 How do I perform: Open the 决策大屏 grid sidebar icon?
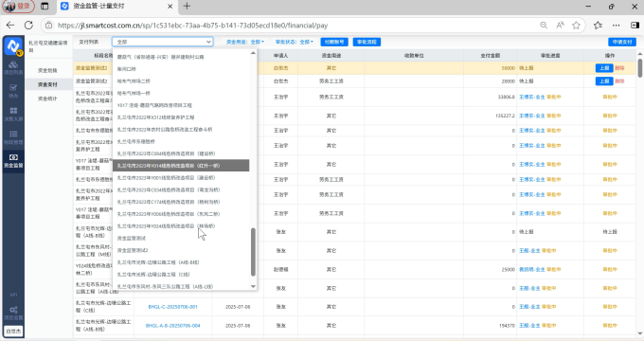point(13,115)
